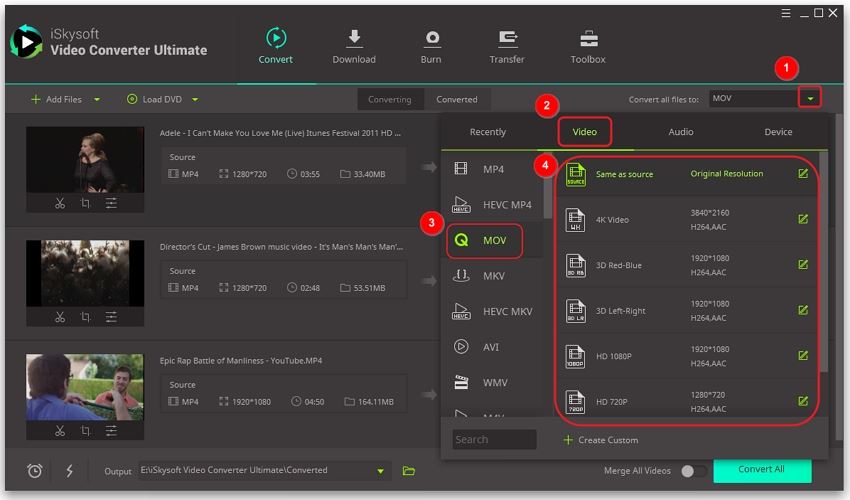Switch to the Converting tab
The width and height of the screenshot is (850, 500).
click(x=390, y=99)
